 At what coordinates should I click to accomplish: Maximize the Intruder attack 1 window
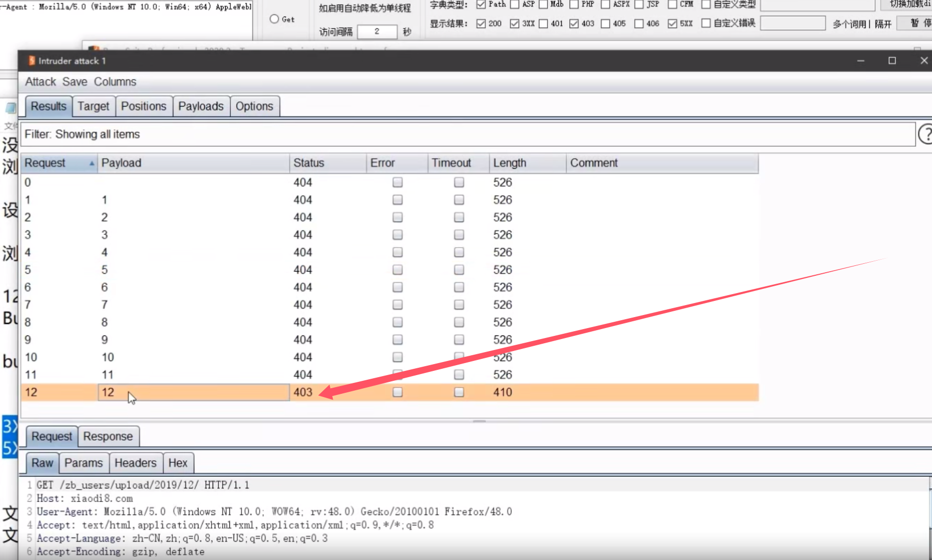click(892, 61)
